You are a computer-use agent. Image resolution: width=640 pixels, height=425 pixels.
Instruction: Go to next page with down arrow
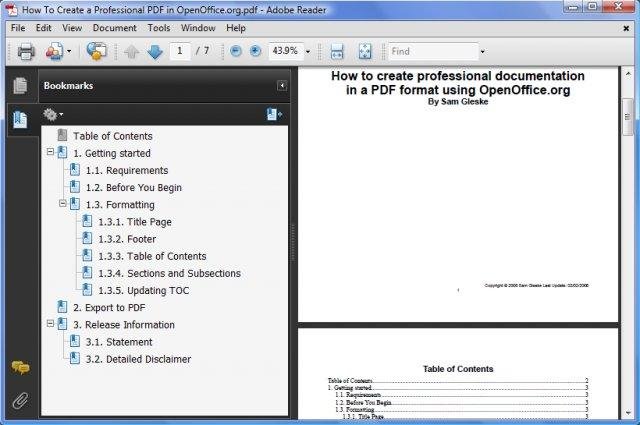(x=155, y=52)
